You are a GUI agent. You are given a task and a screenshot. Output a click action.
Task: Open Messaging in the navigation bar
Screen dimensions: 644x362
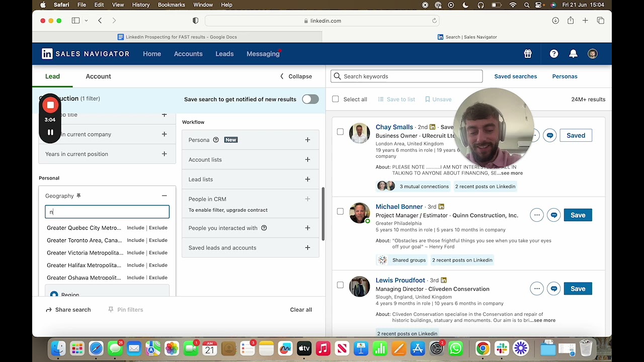coord(263,54)
